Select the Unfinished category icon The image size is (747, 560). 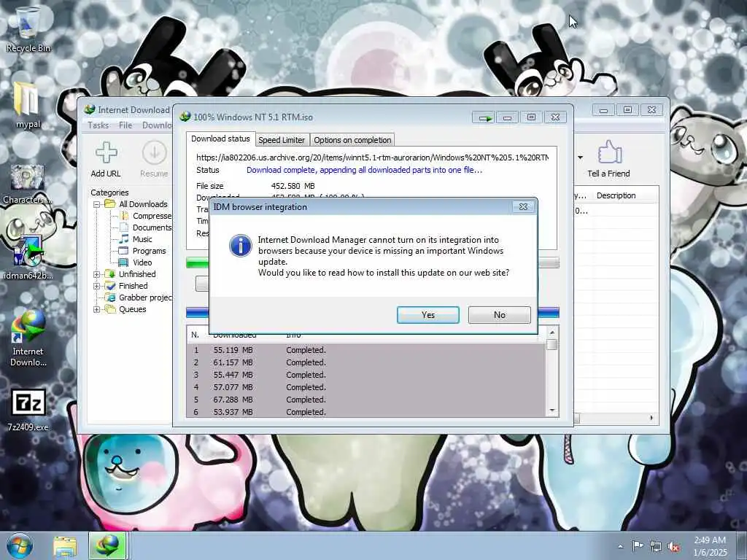pos(110,274)
